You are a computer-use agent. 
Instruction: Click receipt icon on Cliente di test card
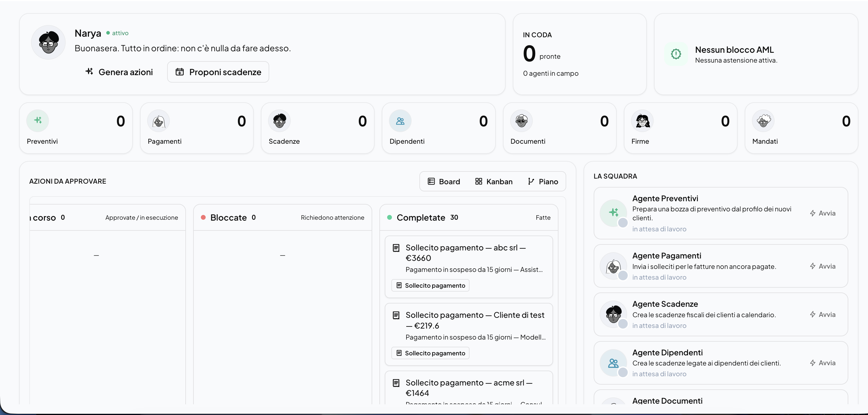click(396, 315)
